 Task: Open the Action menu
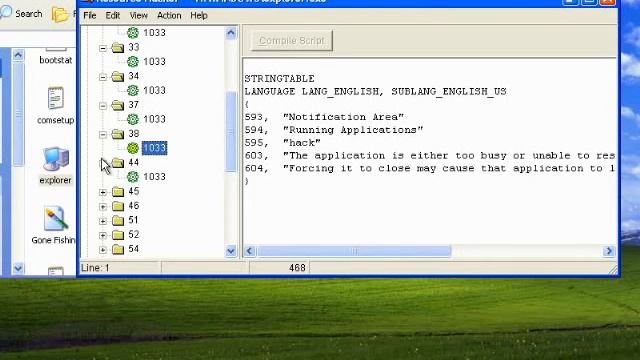pos(169,16)
